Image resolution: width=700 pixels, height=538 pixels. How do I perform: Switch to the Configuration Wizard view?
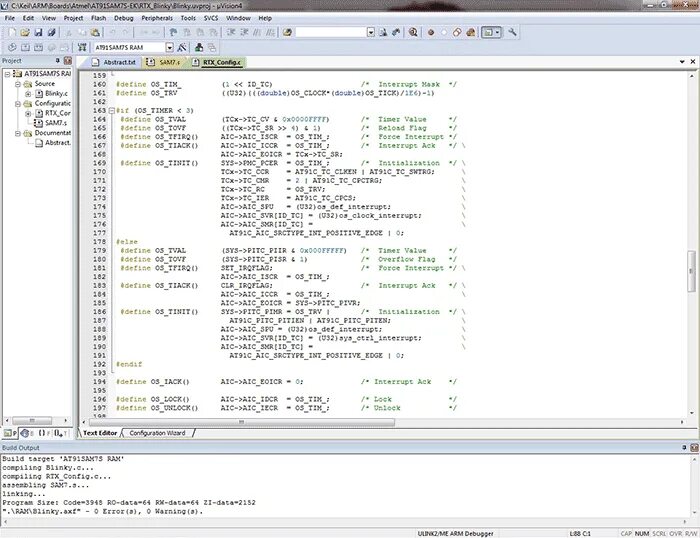point(157,433)
